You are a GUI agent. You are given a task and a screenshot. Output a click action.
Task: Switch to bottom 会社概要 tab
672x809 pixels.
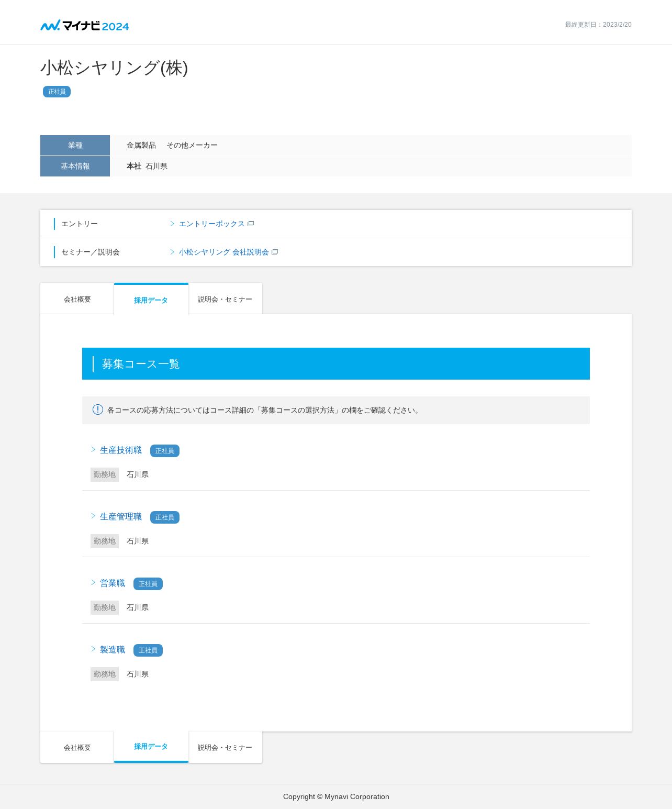pos(77,747)
